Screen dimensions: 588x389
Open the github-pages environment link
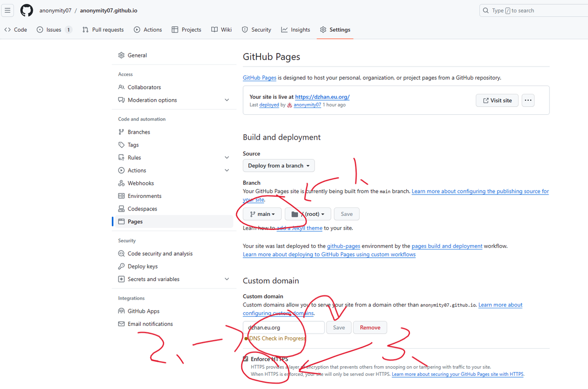click(x=344, y=246)
